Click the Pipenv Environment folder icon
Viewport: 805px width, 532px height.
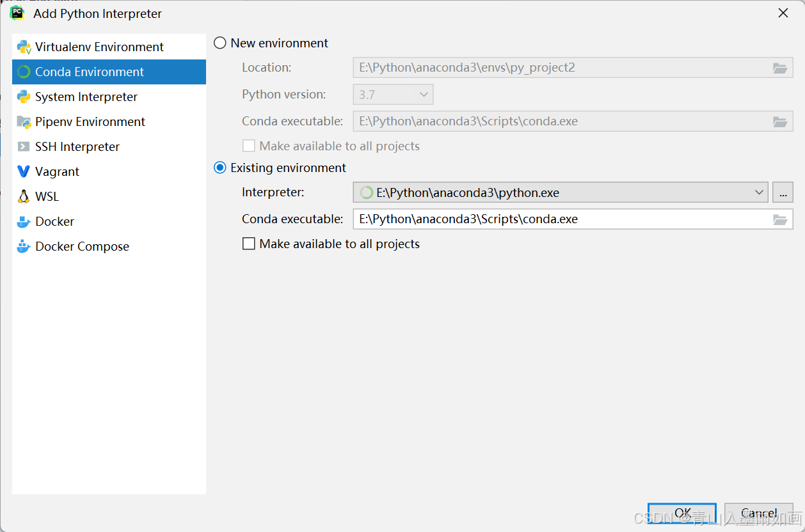point(24,122)
